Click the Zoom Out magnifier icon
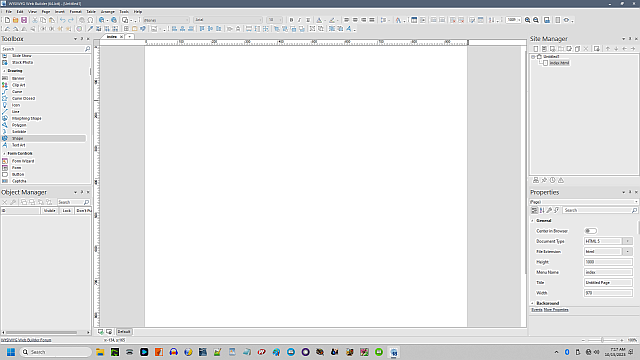The height and width of the screenshot is (360, 640). pyautogui.click(x=536, y=20)
